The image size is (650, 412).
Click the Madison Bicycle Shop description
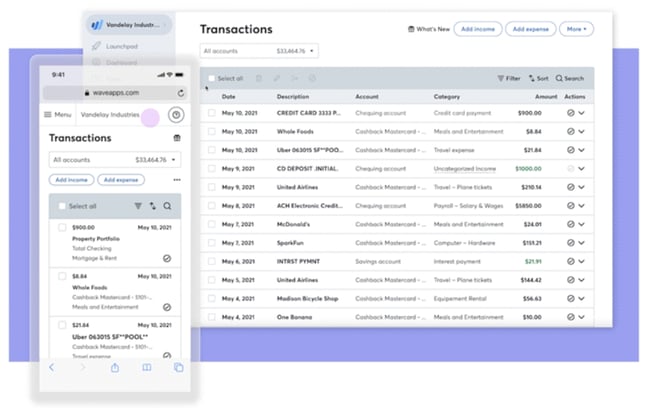click(x=308, y=298)
